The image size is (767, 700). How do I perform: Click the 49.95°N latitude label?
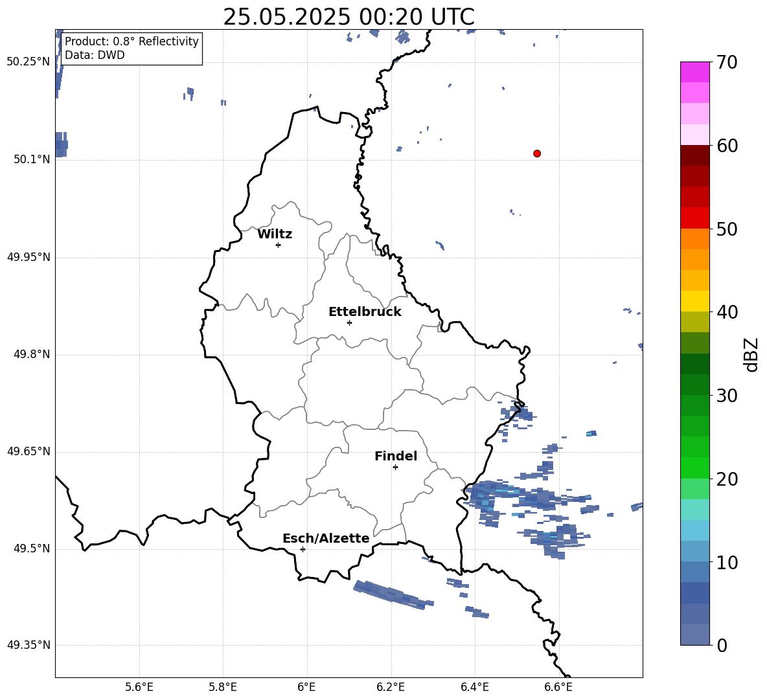pyautogui.click(x=29, y=257)
